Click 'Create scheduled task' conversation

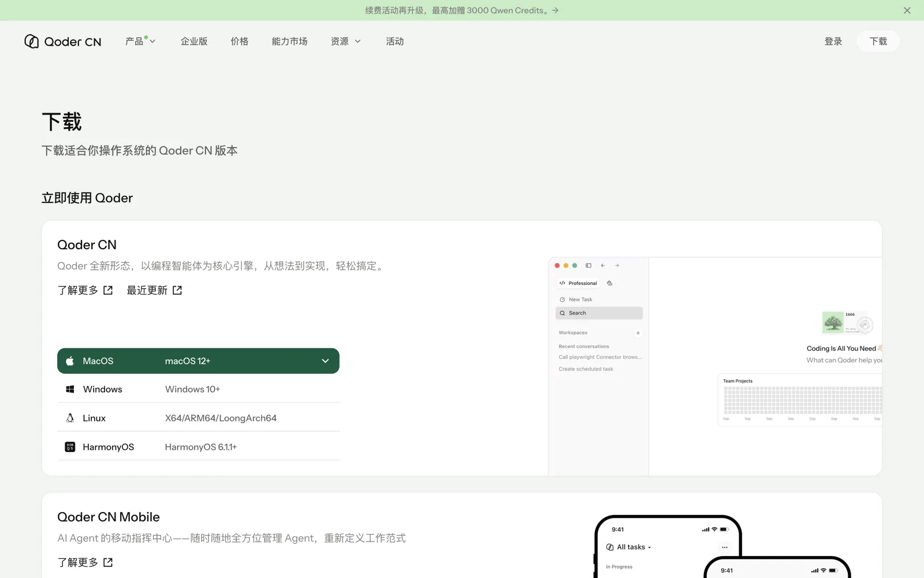pos(586,369)
